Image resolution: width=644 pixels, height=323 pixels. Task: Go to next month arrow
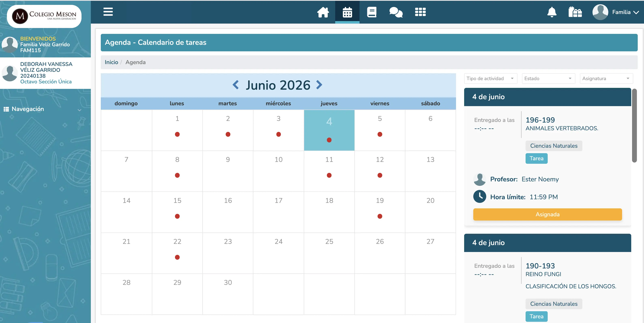[x=319, y=85]
